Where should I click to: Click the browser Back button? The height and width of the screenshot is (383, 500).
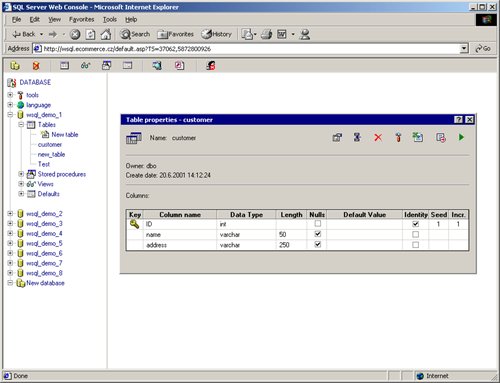[x=23, y=34]
